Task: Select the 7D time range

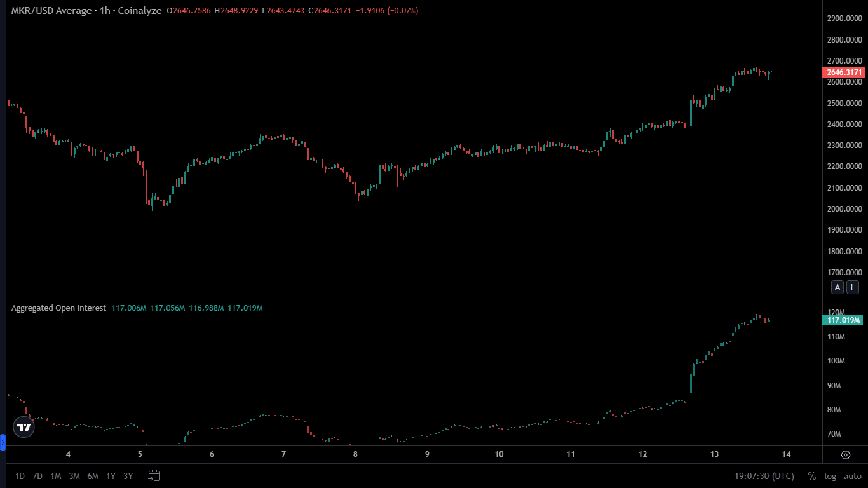Action: pos(37,476)
